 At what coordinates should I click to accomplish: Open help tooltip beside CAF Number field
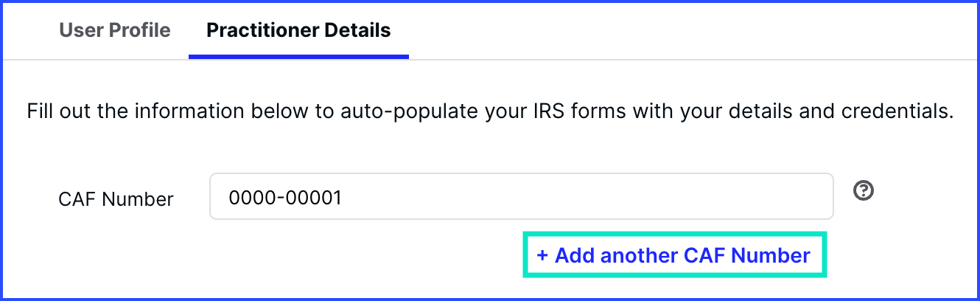[864, 191]
